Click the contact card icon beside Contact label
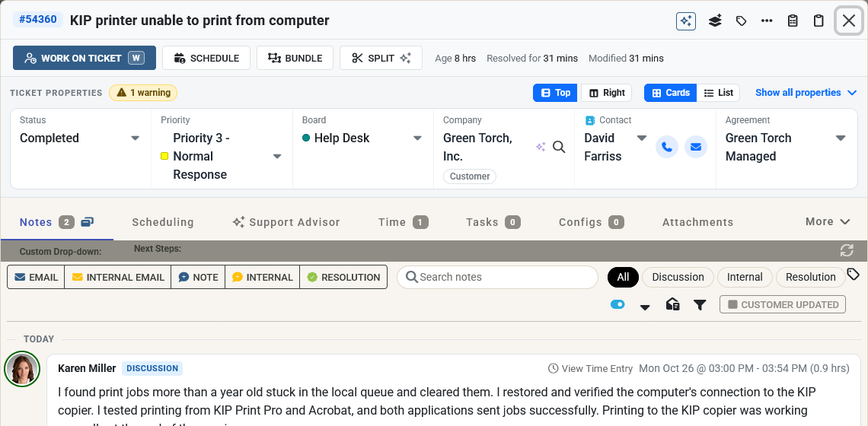 click(590, 120)
